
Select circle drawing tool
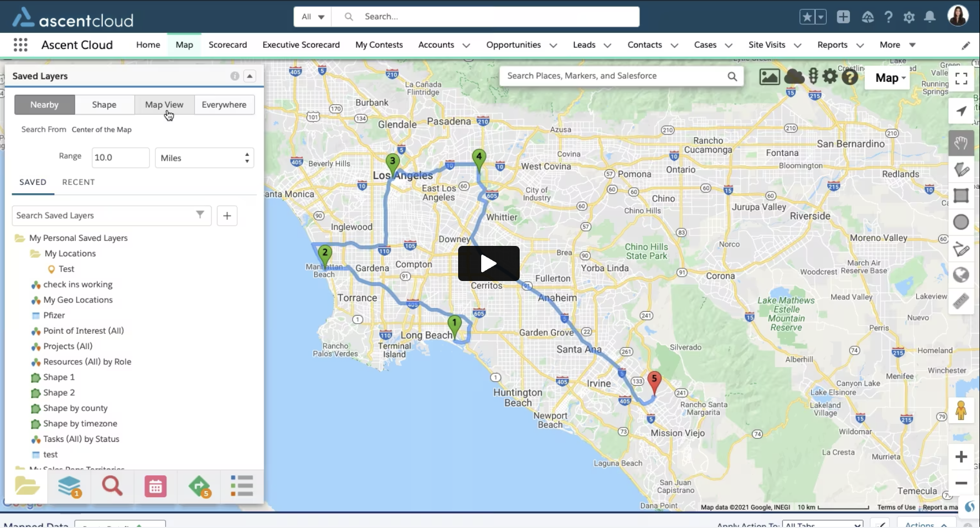(961, 222)
